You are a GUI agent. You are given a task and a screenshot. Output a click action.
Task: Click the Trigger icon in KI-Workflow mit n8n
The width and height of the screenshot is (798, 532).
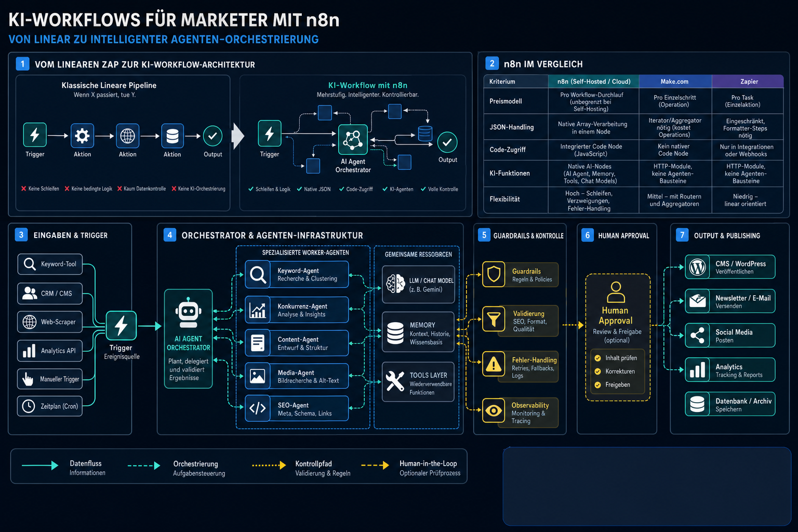pyautogui.click(x=270, y=134)
